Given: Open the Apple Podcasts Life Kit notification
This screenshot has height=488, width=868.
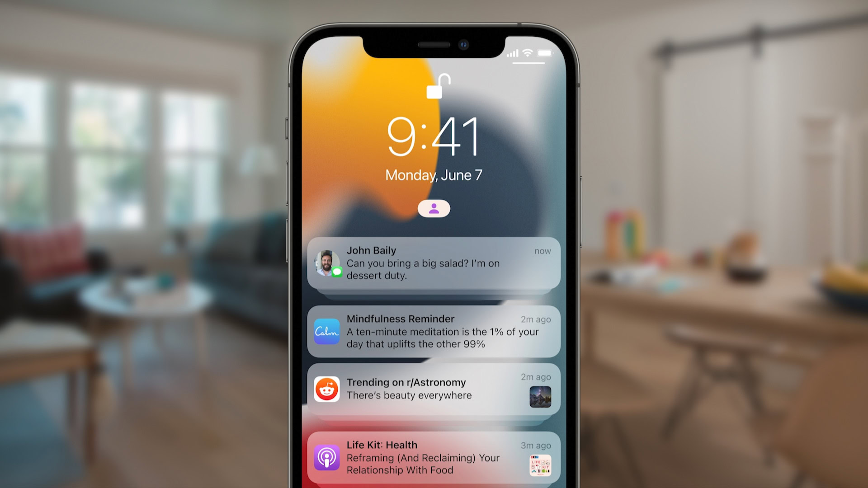Looking at the screenshot, I should (434, 455).
